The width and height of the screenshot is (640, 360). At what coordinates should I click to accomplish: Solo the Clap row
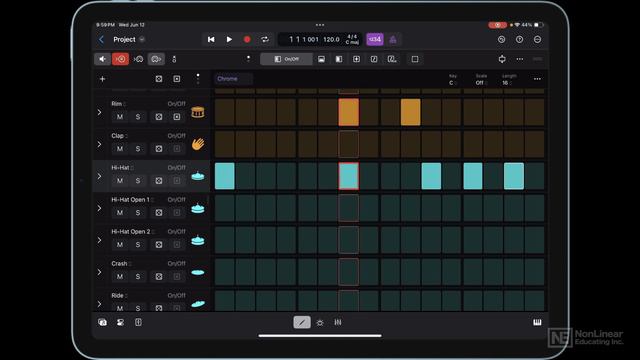(x=138, y=149)
